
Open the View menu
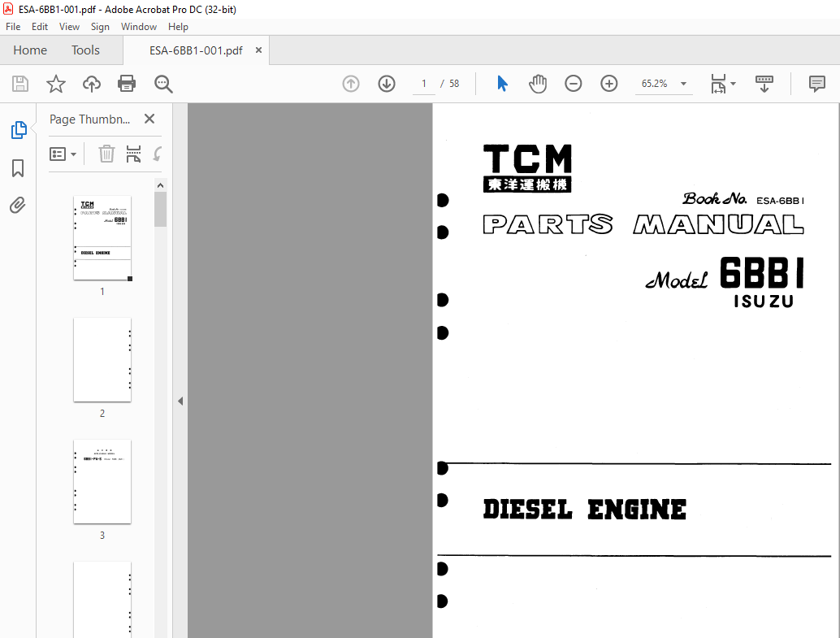[69, 27]
